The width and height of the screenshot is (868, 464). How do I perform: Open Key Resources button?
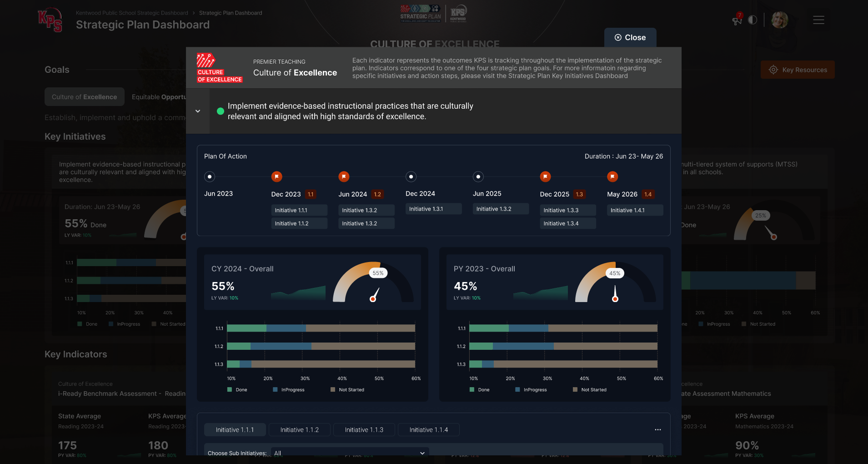point(798,70)
